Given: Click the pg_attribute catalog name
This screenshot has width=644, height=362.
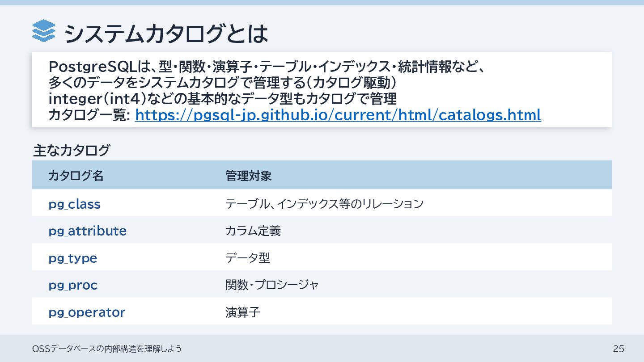Looking at the screenshot, I should coord(87,231).
